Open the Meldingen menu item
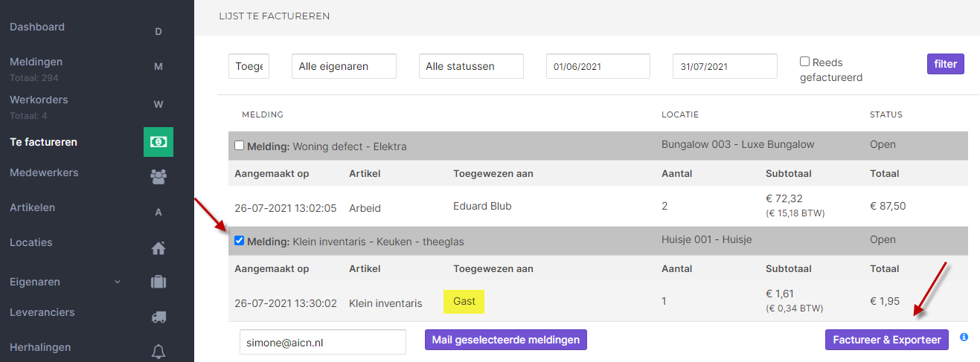Image resolution: width=980 pixels, height=362 pixels. point(36,62)
